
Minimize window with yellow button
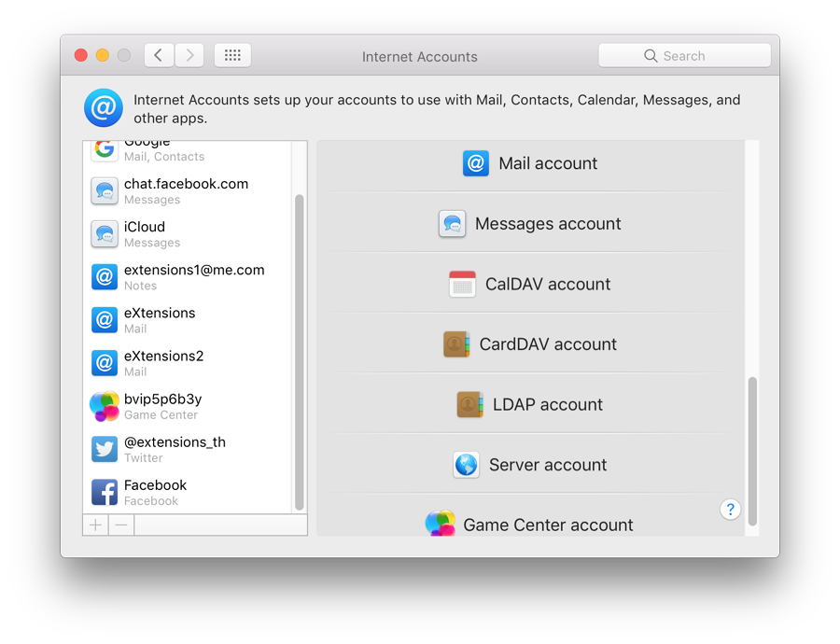pos(103,55)
